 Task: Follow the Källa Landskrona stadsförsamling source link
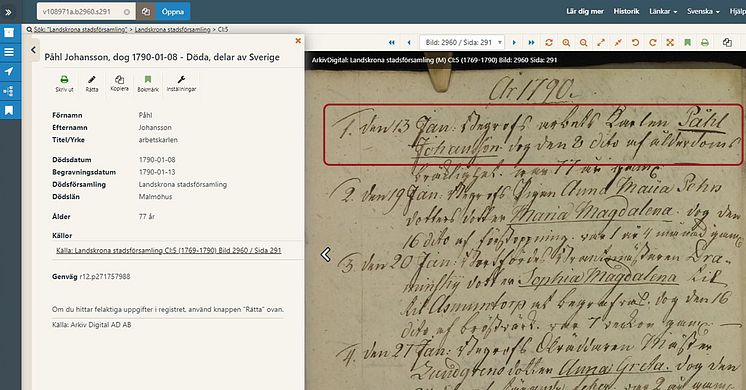click(168, 250)
